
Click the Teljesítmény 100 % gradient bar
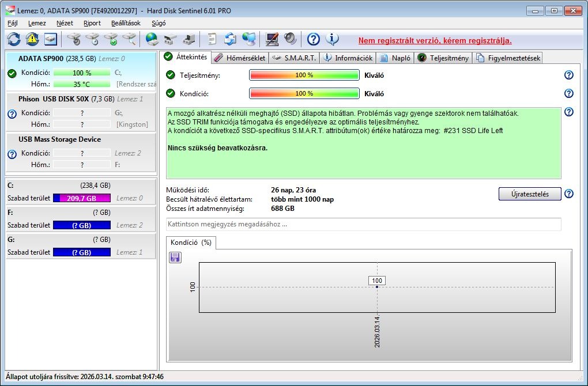304,75
